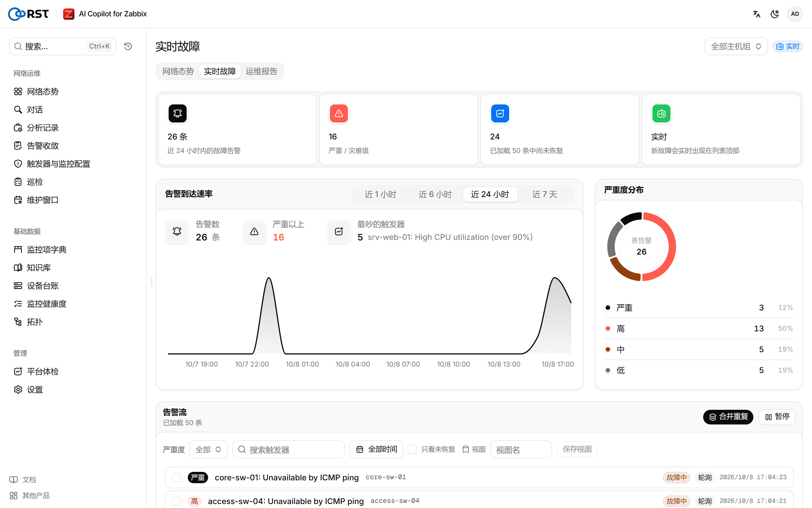The width and height of the screenshot is (812, 508).
Task: Switch to the 运维报告 tab
Action: 261,71
